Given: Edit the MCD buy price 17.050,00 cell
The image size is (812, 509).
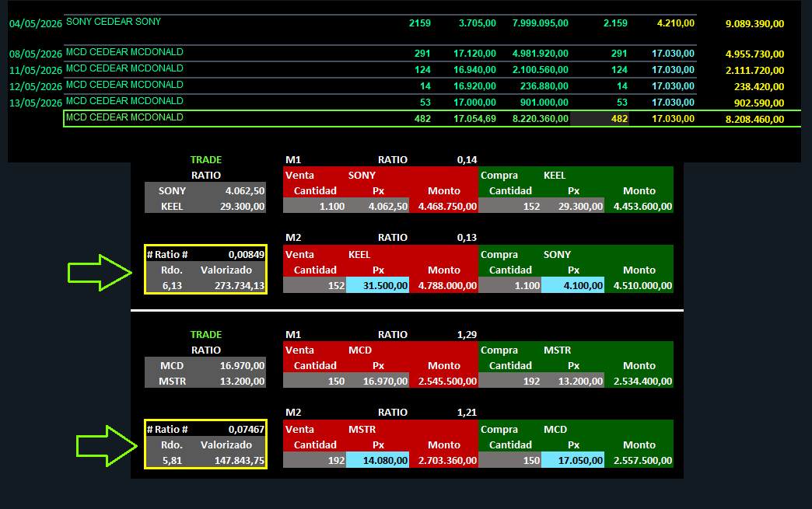Looking at the screenshot, I should pyautogui.click(x=572, y=460).
